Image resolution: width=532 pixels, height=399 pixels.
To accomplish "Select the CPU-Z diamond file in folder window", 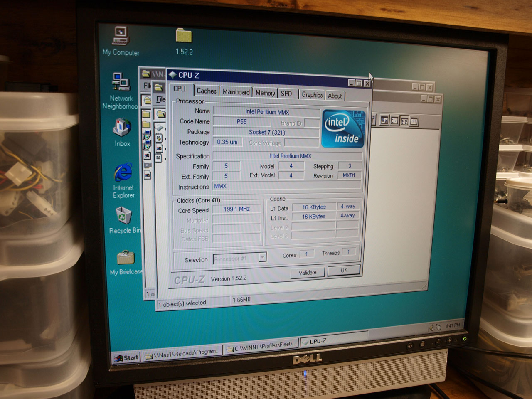I will click(159, 128).
